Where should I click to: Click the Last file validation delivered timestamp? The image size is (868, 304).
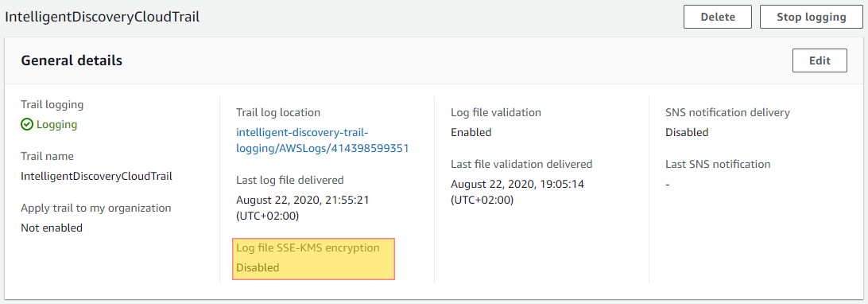click(517, 192)
